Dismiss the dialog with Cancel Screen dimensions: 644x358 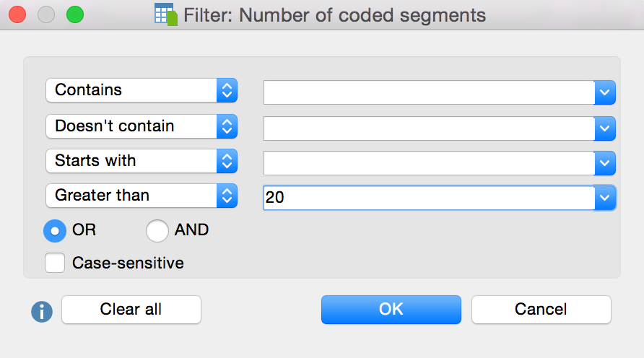tap(541, 310)
